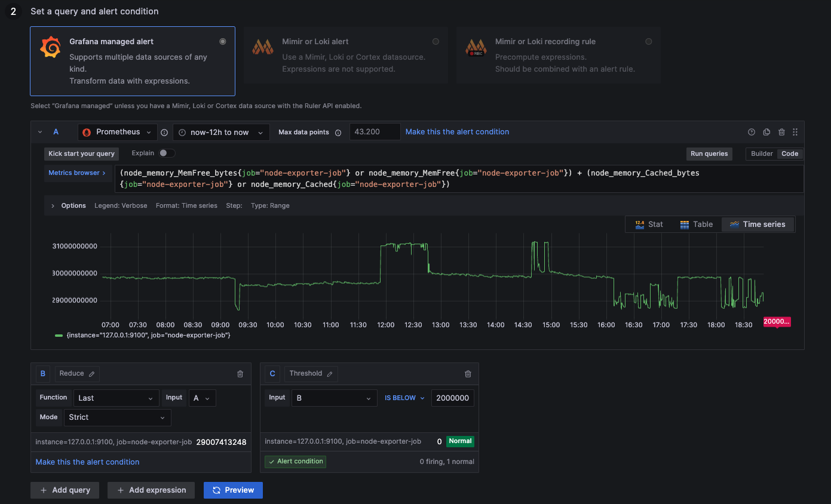Click Kick start your query button
This screenshot has width=831, height=504.
pos(81,153)
